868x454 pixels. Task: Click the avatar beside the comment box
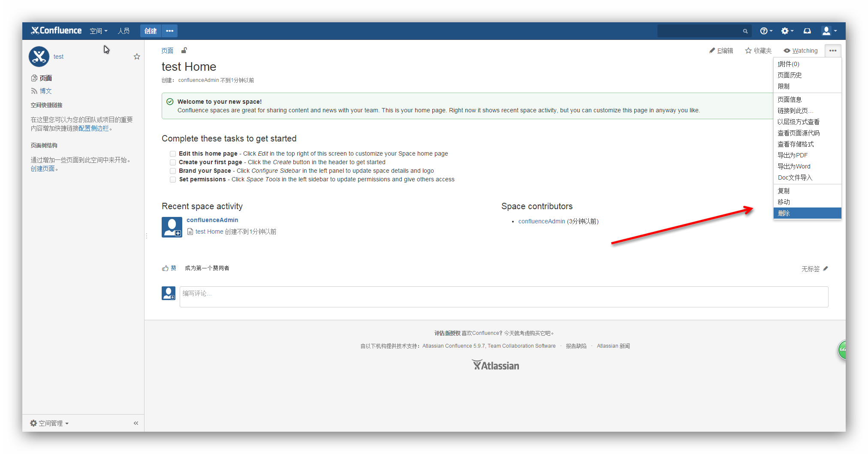click(169, 293)
